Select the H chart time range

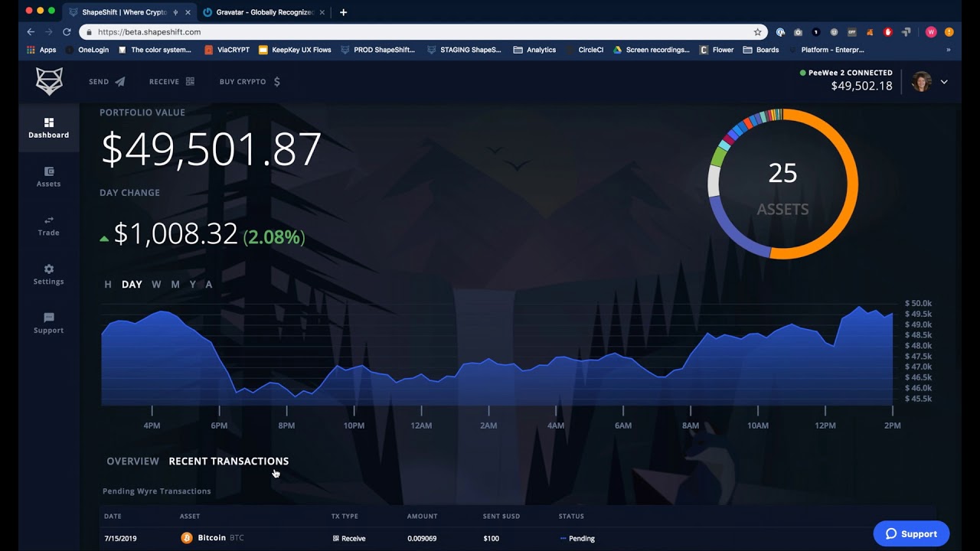tap(108, 284)
